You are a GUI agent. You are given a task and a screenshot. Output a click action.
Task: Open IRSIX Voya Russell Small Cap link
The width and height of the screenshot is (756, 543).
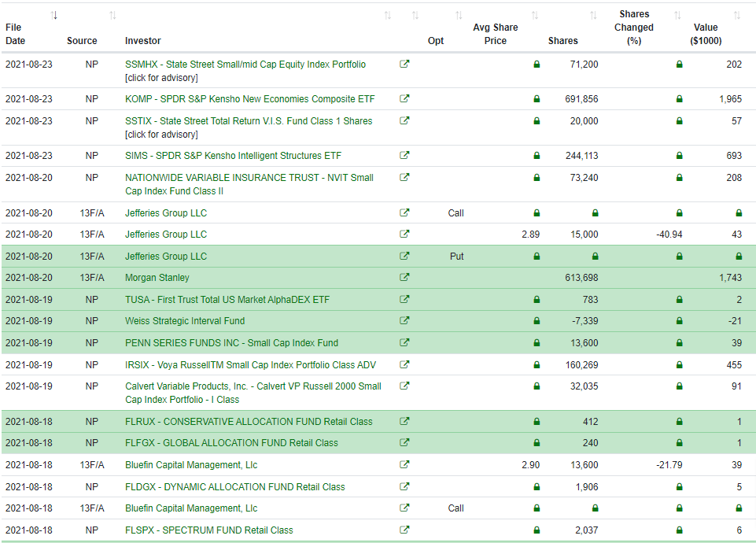(250, 365)
